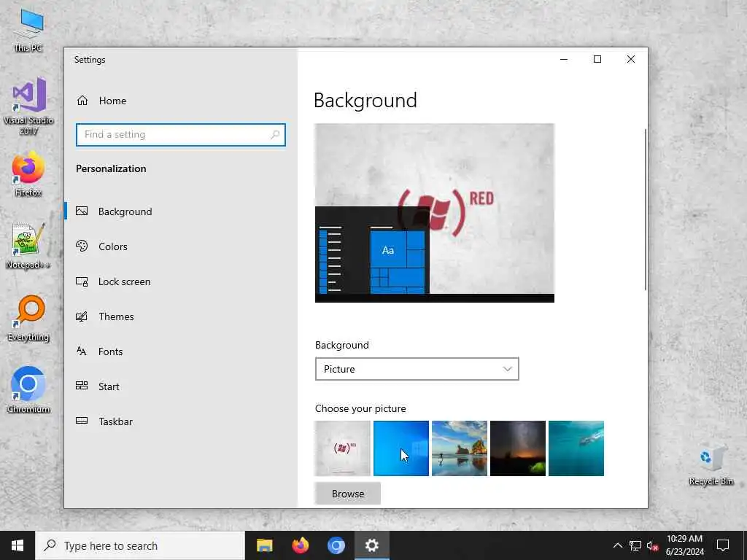Screen dimensions: 747x560
Task: Select Chromium desktop shortcut
Action: [28, 390]
